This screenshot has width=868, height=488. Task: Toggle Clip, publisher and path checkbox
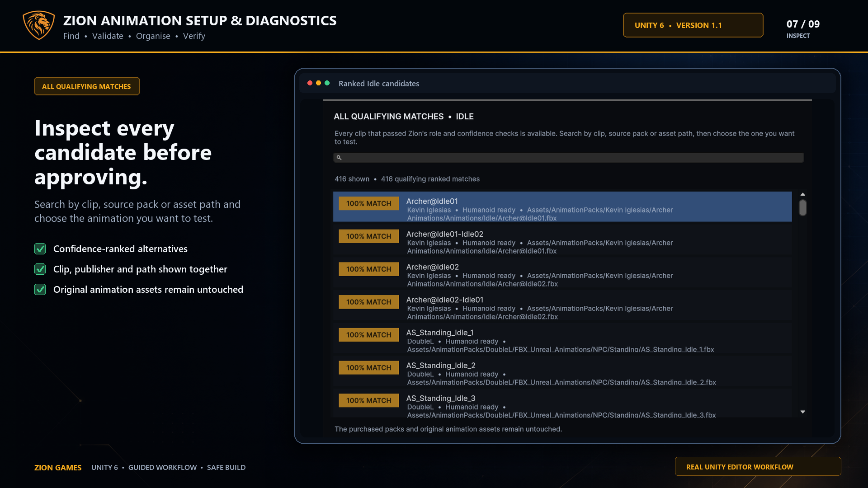[40, 269]
